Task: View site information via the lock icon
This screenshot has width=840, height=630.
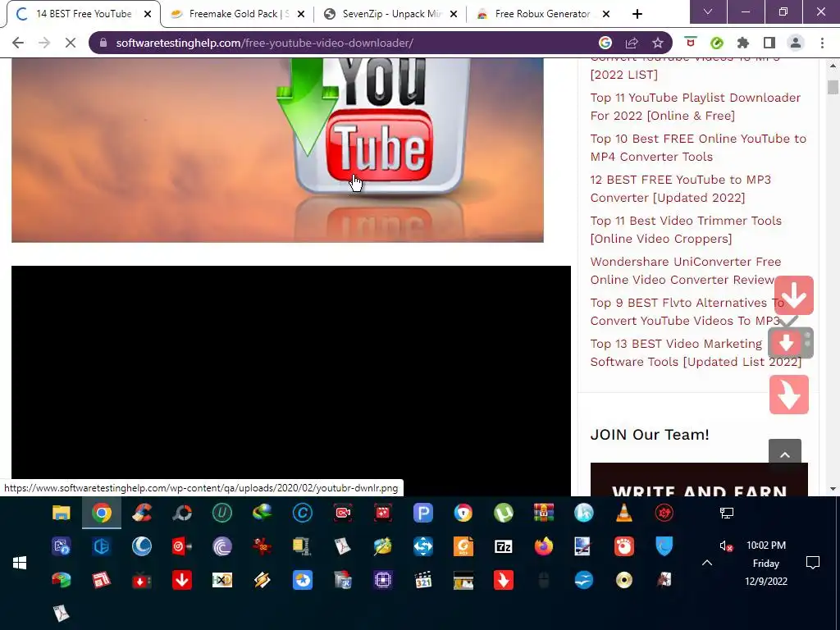Action: tap(103, 43)
